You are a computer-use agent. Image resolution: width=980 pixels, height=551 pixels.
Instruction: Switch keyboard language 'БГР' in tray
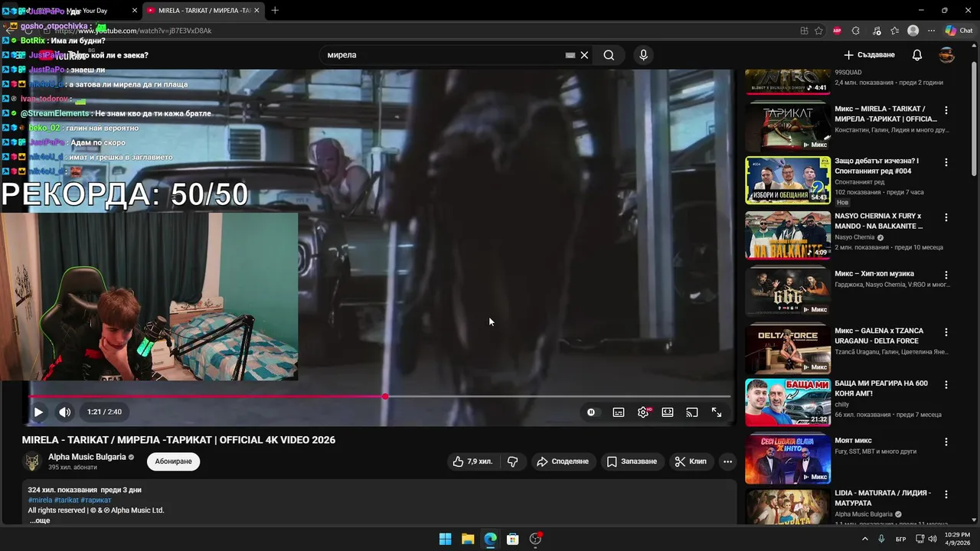tap(900, 539)
